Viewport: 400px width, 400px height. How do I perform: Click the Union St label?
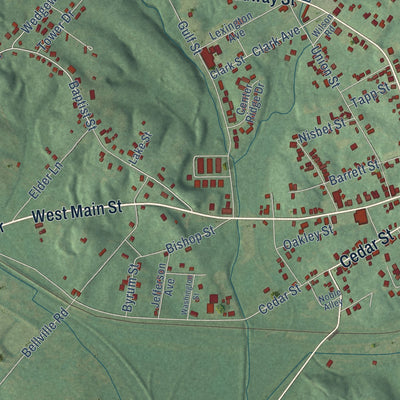pyautogui.click(x=324, y=67)
